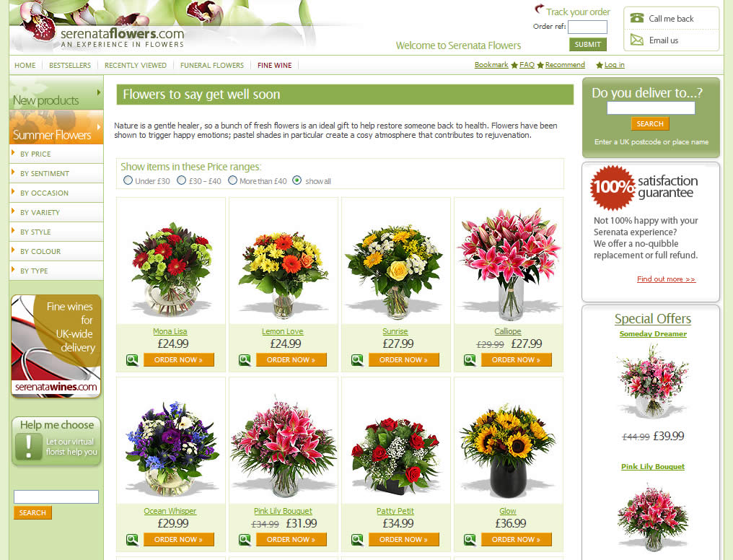733x560 pixels.
Task: Open Recently Viewed in the navigation bar
Action: (136, 66)
